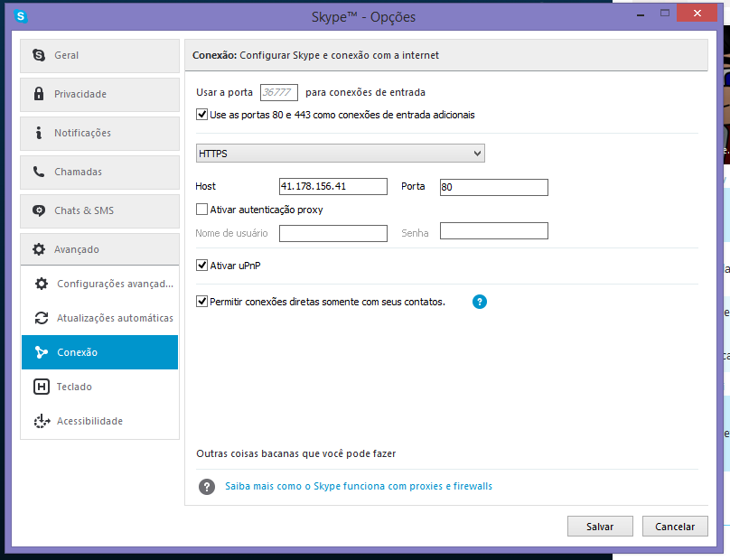The image size is (730, 560).
Task: Toggle the ports 80 and 443 checkbox
Action: pos(201,114)
